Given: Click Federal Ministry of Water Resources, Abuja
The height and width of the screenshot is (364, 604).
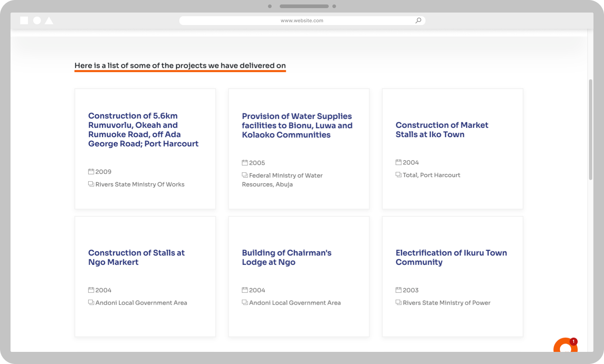Looking at the screenshot, I should pos(282,180).
